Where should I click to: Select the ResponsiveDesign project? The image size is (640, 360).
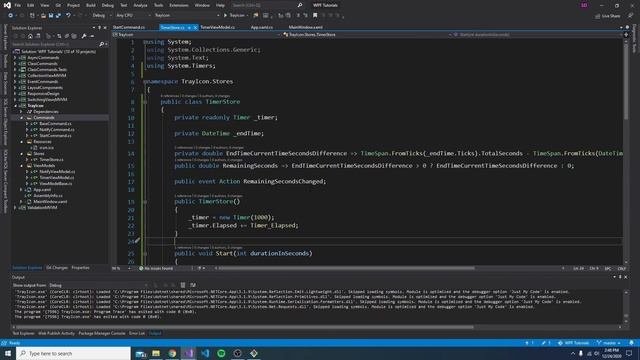pyautogui.click(x=43, y=93)
